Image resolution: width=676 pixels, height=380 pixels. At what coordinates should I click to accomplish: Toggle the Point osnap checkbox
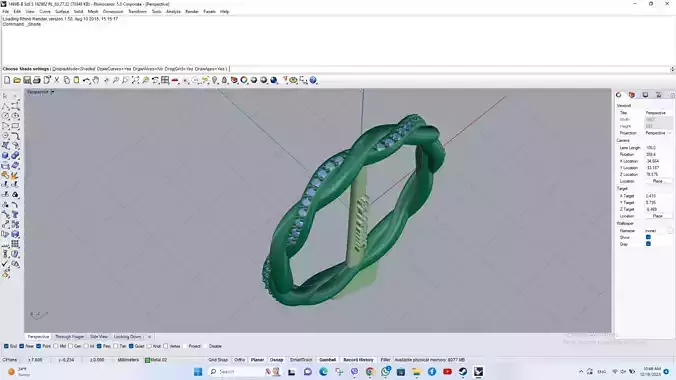point(39,346)
